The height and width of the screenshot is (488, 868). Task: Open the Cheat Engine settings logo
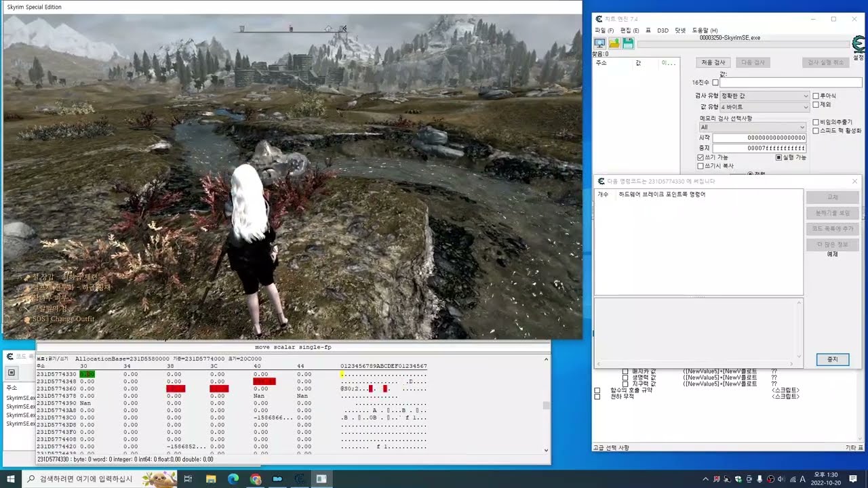(x=858, y=45)
